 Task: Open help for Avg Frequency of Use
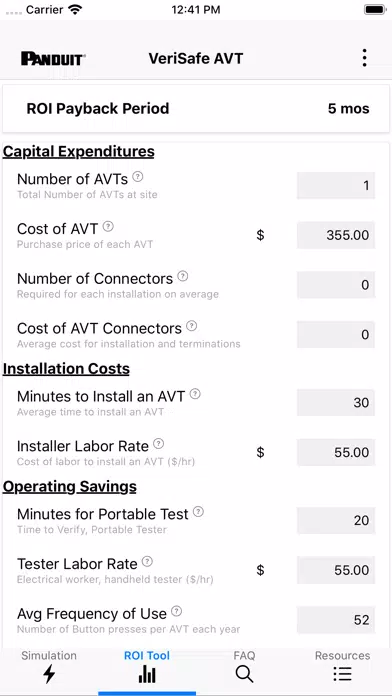pyautogui.click(x=176, y=612)
